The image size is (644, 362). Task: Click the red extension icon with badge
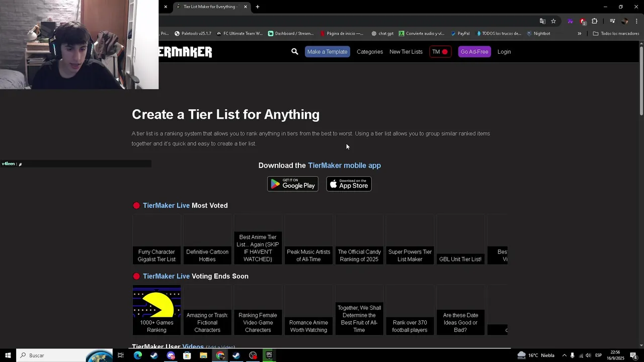[x=583, y=21]
